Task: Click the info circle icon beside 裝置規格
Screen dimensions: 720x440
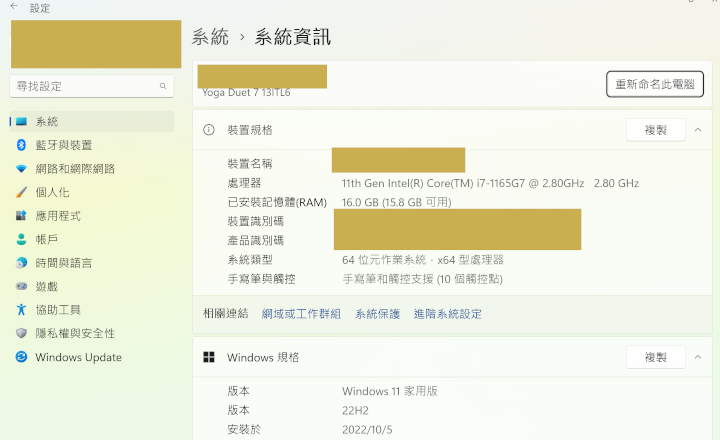Action: click(x=209, y=130)
